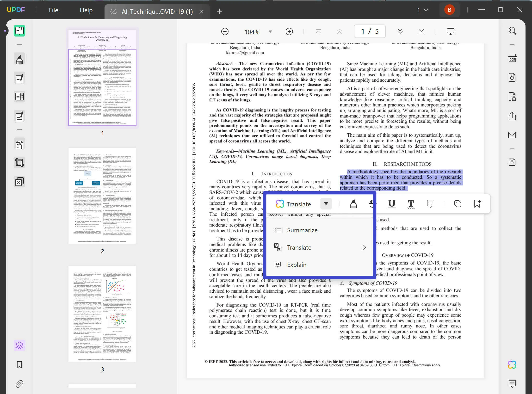This screenshot has width=532, height=394.
Task: Click the Search icon in top right
Action: pyautogui.click(x=513, y=31)
